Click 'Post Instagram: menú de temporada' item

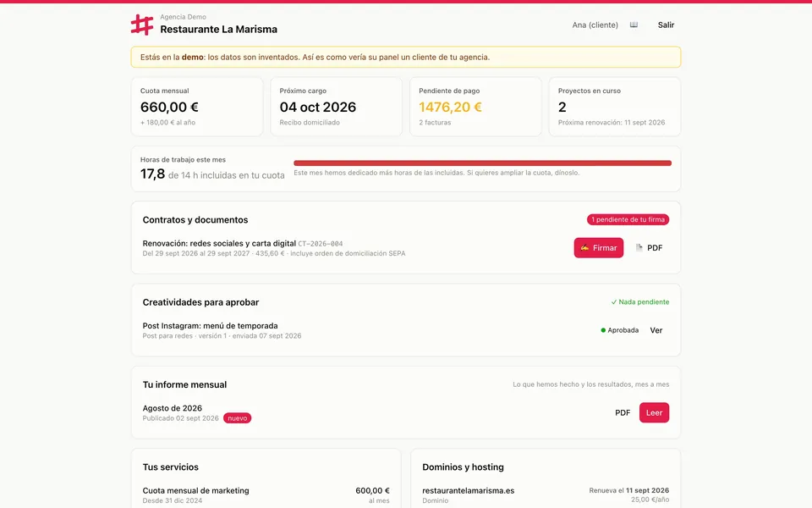(211, 325)
